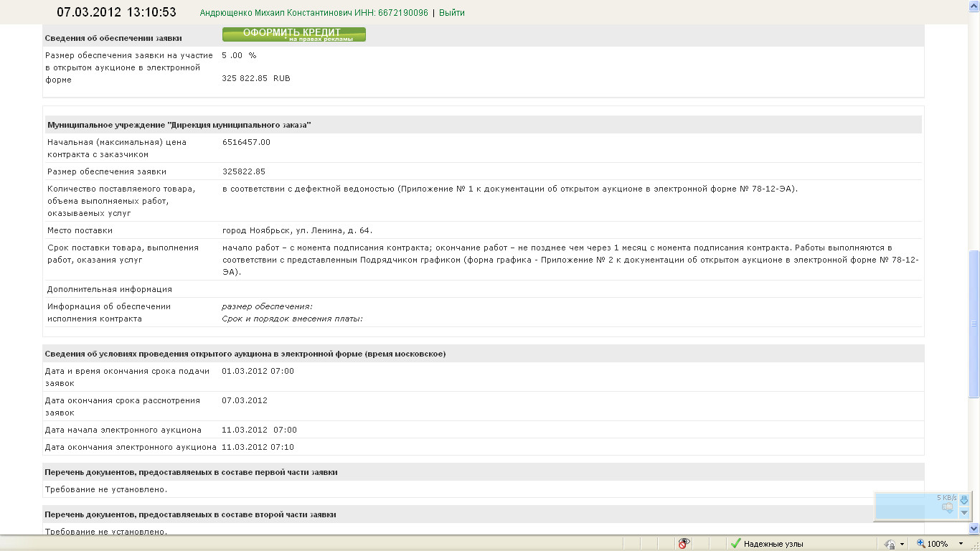Click the network computers icon in speed widget
The image size is (980, 551).
(x=947, y=508)
